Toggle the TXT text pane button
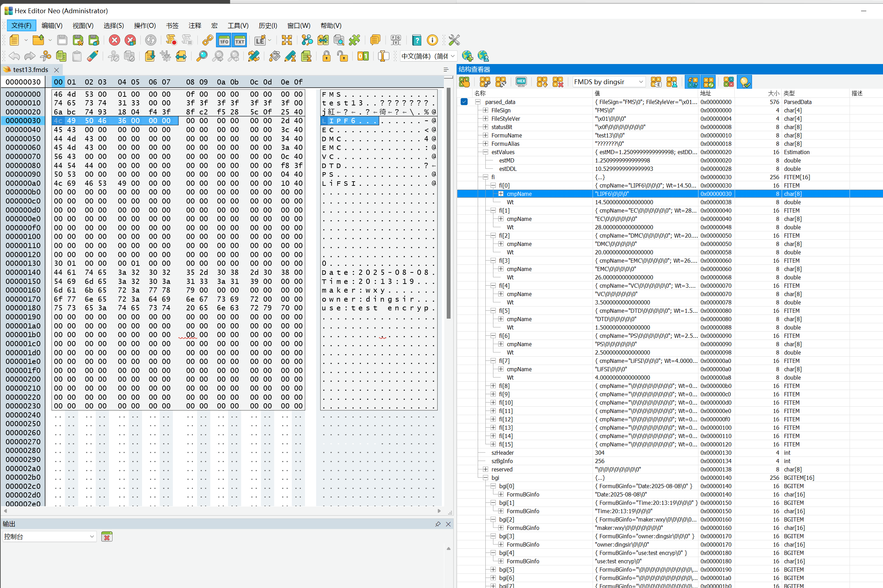Screen dimensions: 883x588 point(240,40)
